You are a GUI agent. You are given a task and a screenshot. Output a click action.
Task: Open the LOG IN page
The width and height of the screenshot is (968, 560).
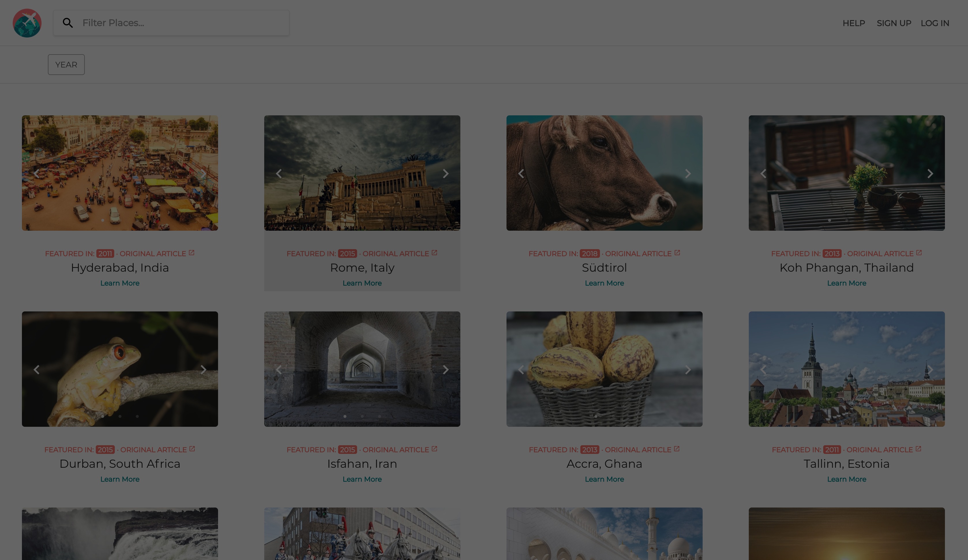tap(935, 23)
